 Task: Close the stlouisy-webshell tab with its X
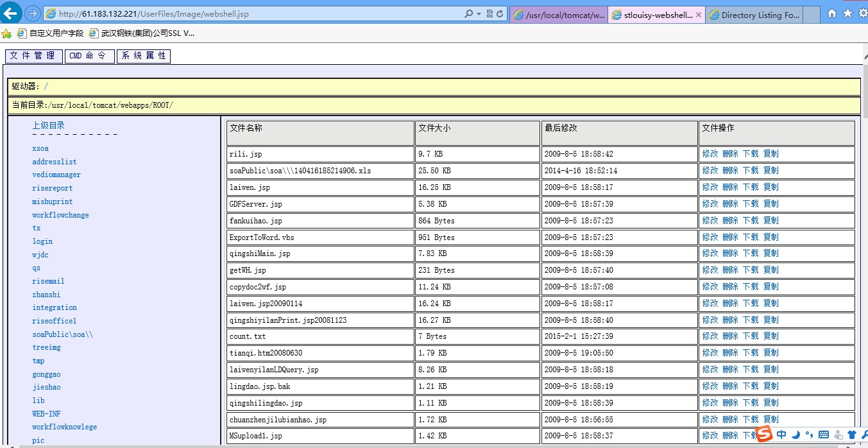698,15
